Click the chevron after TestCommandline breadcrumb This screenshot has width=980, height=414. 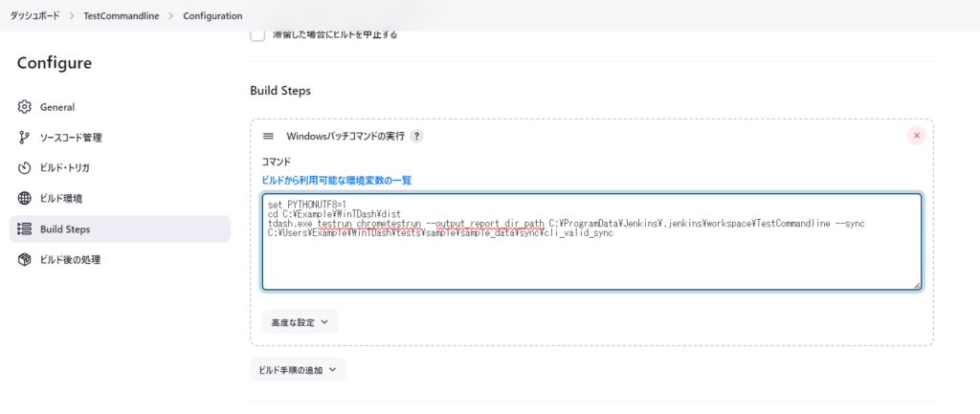tap(172, 16)
